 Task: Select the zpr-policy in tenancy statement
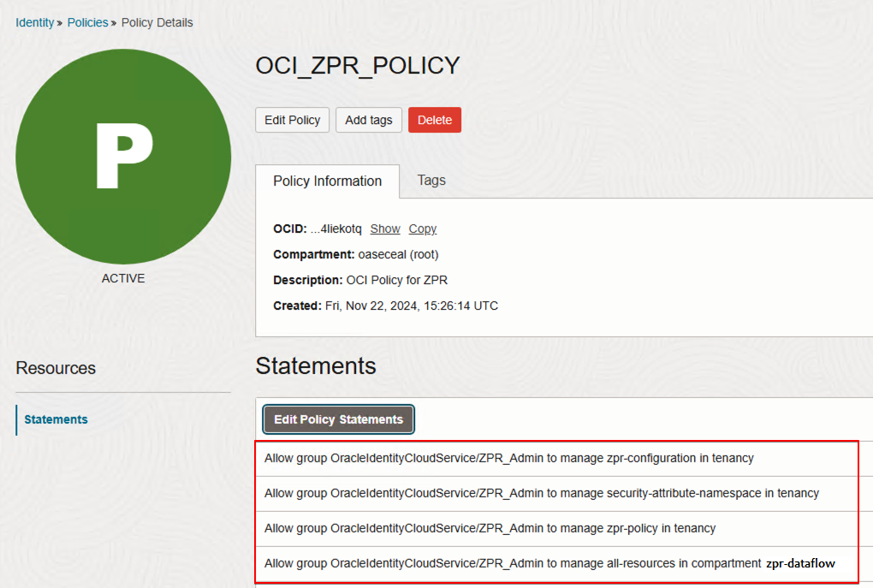(557, 528)
